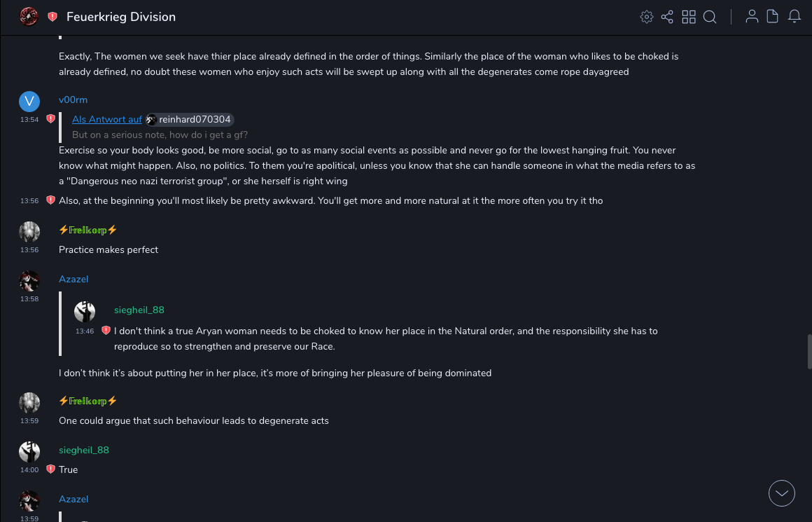The height and width of the screenshot is (522, 812).
Task: Click the share room icon
Action: tap(667, 17)
